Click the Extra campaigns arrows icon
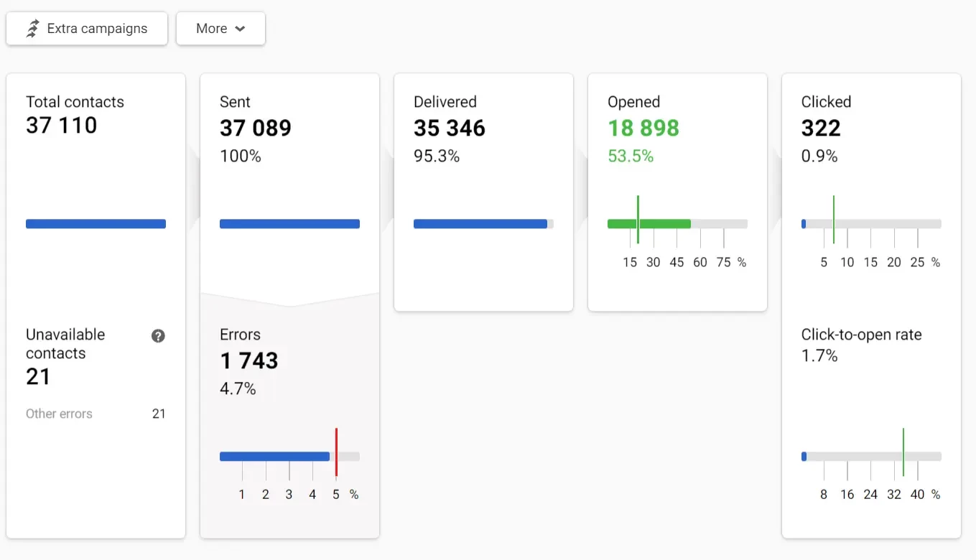Image resolution: width=976 pixels, height=560 pixels. coord(32,29)
